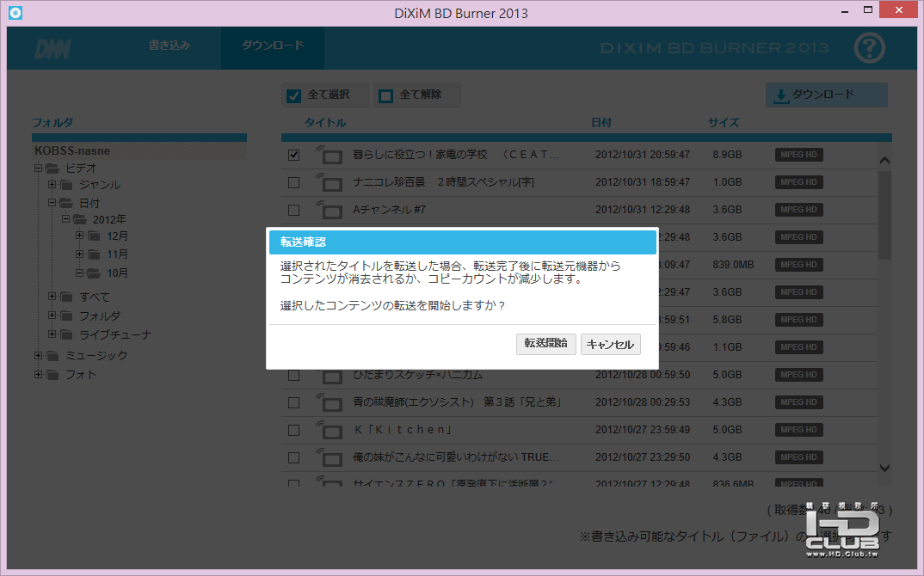Check the 俺の妹がこんなに可愛いわけがない row checkbox
Viewport: 924px width, 576px height.
point(294,457)
